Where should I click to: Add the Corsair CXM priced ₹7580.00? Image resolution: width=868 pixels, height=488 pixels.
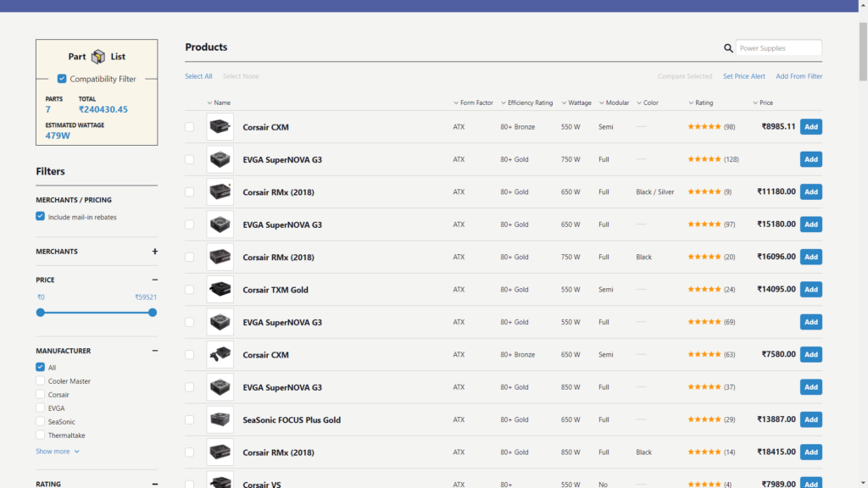811,354
